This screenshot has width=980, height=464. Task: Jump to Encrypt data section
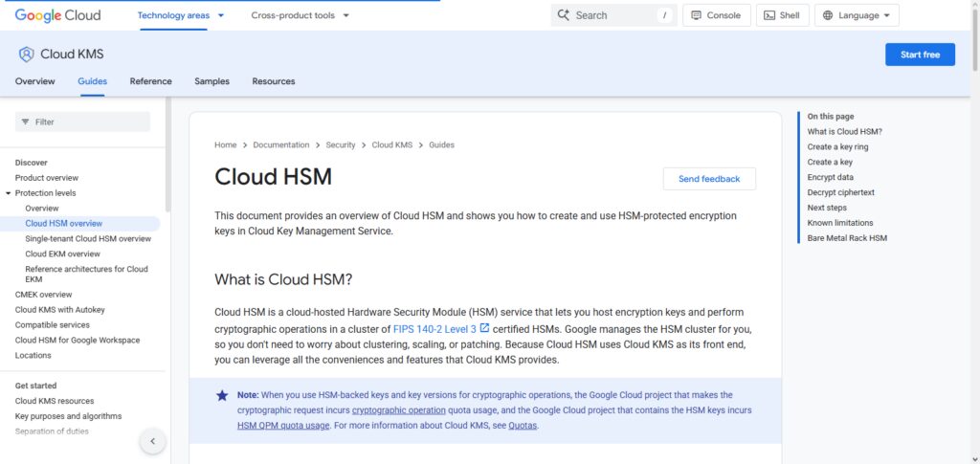(x=830, y=177)
